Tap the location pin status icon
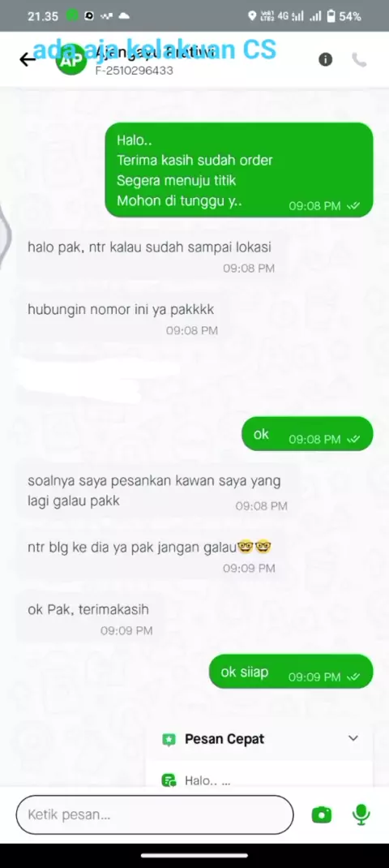The height and width of the screenshot is (868, 389). coord(253,16)
